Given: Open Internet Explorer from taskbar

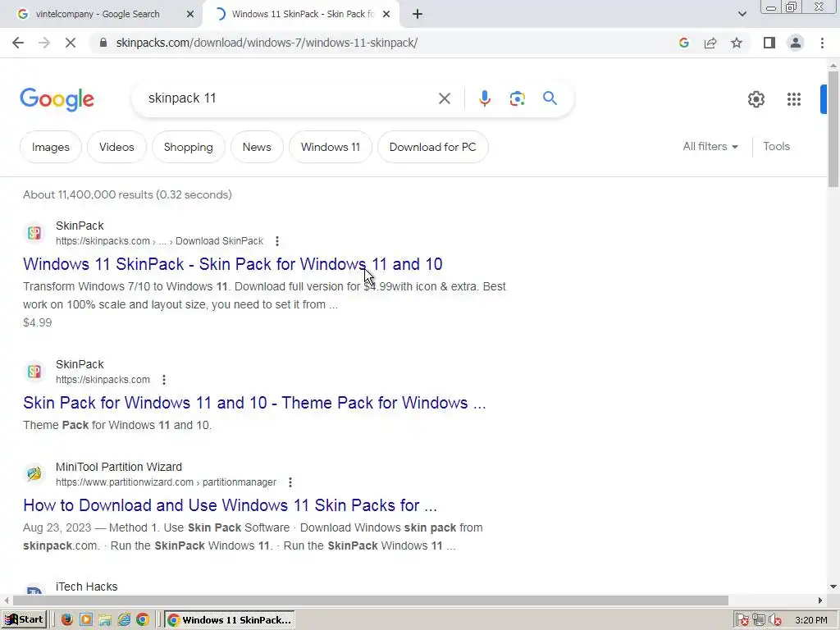Looking at the screenshot, I should coord(124,620).
